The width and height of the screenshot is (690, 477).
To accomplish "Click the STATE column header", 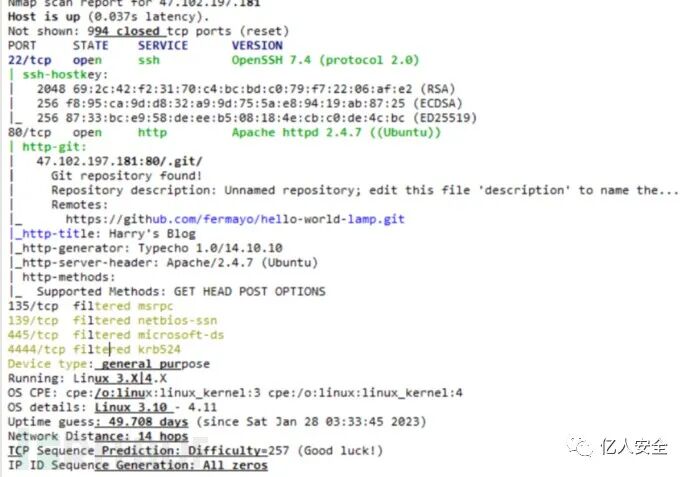I will point(91,46).
